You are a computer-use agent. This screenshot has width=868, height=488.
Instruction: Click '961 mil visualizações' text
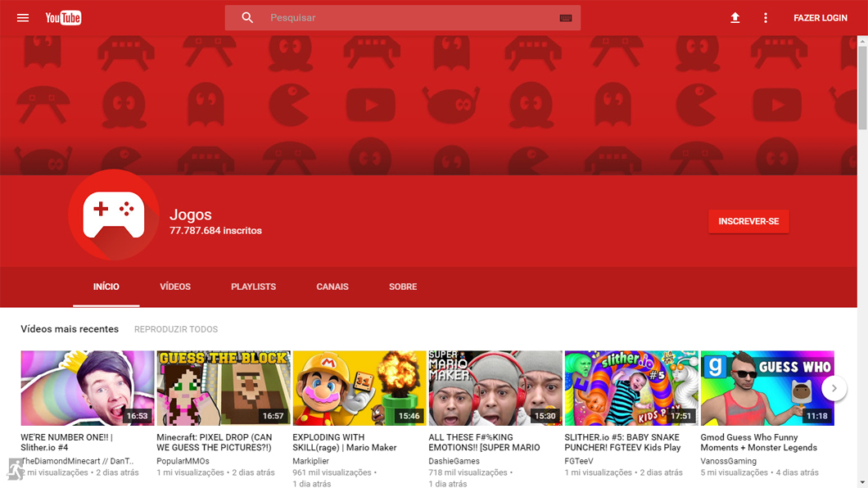332,472
